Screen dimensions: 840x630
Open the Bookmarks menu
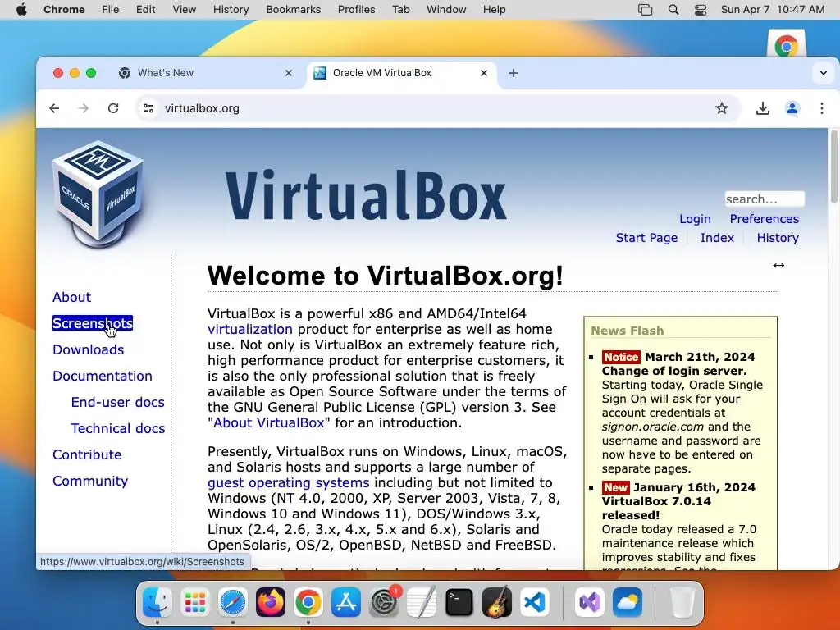[293, 10]
